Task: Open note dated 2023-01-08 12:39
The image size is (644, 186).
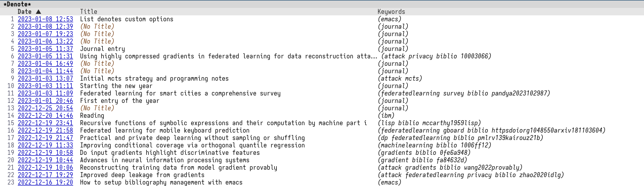Action: (x=45, y=26)
